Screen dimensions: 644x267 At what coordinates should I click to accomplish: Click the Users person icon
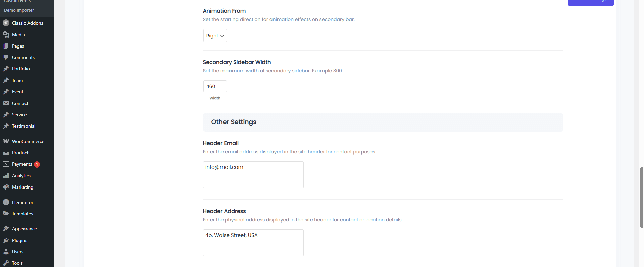point(6,252)
